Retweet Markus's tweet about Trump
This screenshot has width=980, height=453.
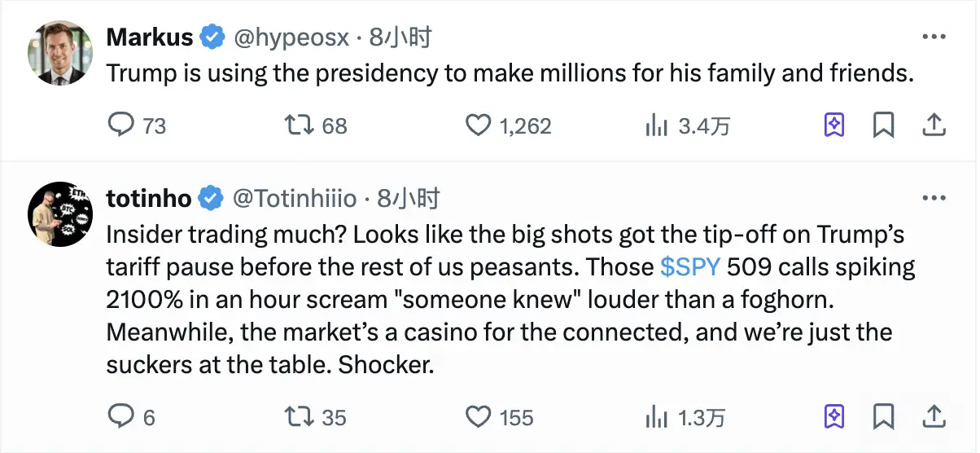pos(298,125)
